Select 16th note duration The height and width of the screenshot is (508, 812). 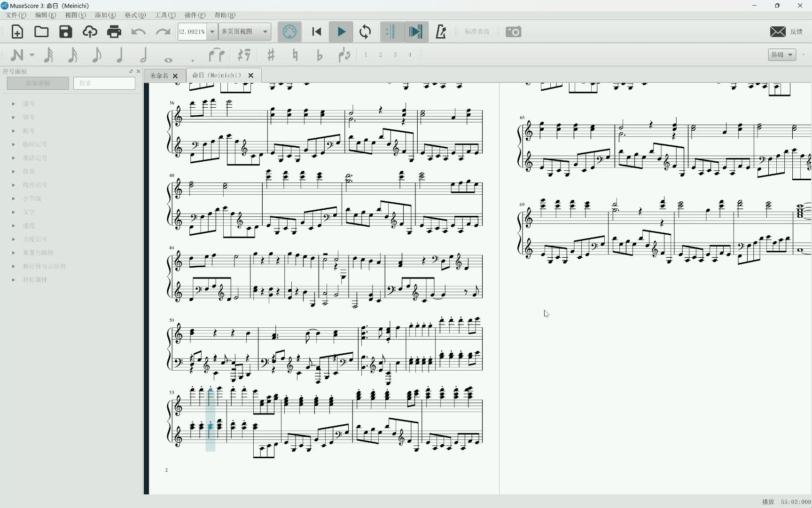pos(73,55)
